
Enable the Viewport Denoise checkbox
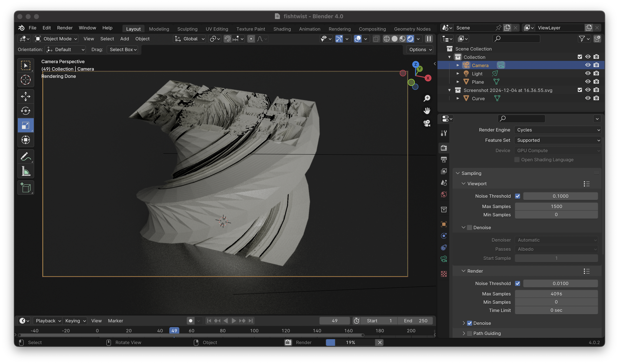tap(469, 228)
